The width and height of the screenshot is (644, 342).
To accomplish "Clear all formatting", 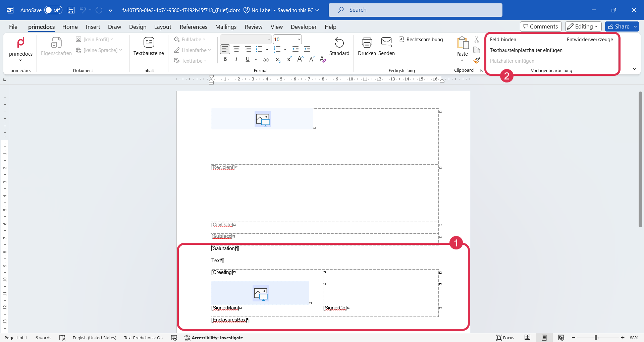I will [x=323, y=59].
